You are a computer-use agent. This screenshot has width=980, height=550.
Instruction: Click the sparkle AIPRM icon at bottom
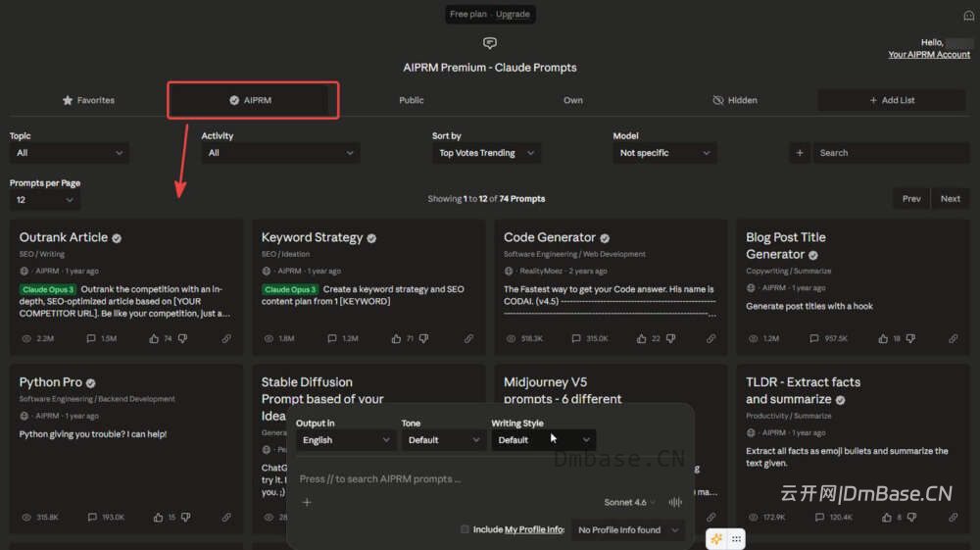pos(716,539)
